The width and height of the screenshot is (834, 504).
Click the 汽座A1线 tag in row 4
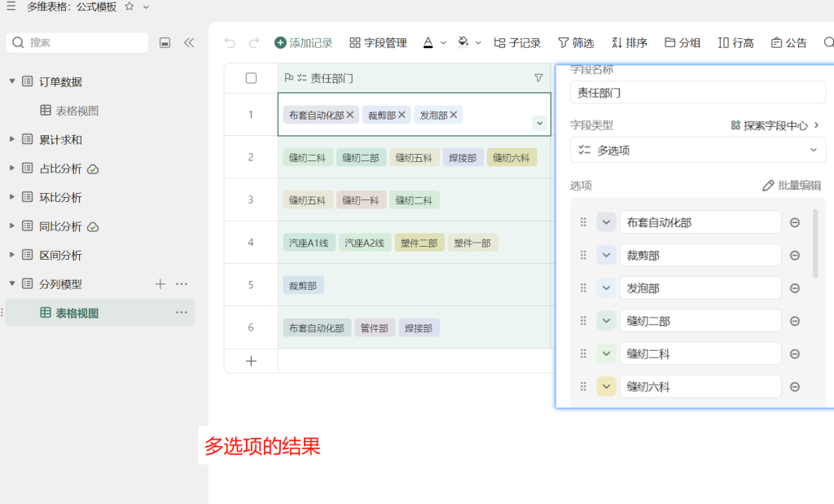(309, 243)
